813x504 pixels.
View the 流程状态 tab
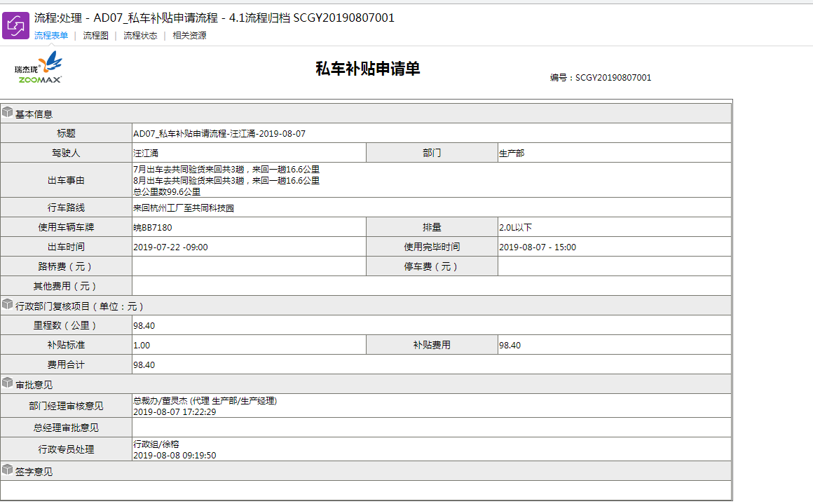coord(140,36)
